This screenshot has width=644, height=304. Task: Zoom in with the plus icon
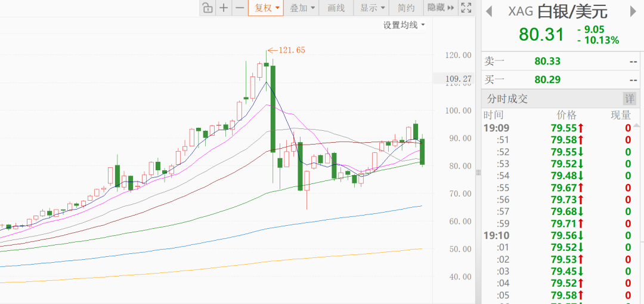point(224,8)
